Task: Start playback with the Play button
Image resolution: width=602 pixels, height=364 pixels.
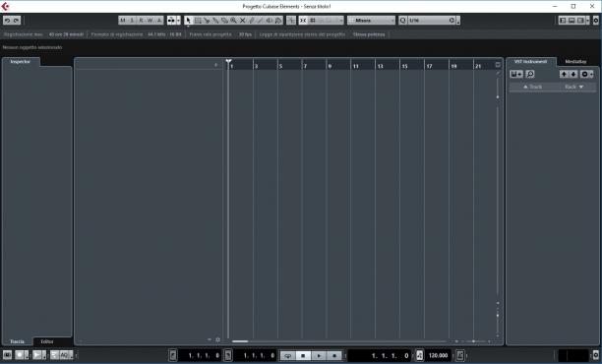Action: (319, 355)
